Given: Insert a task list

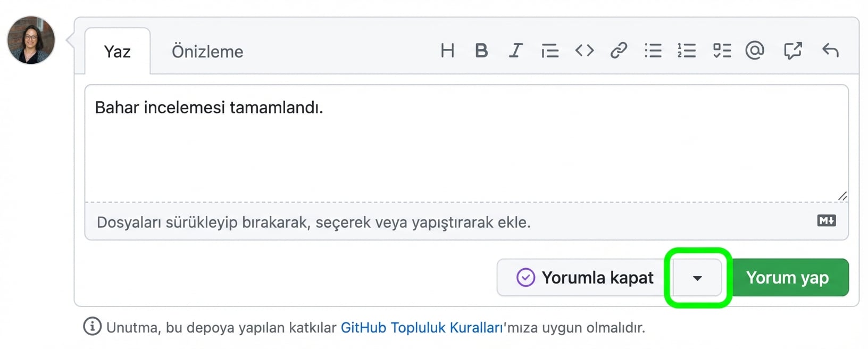Looking at the screenshot, I should 721,51.
